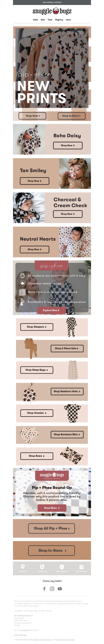Click the Snuggle Bugz ladybug logo
This screenshot has width=104, height=644.
click(52, 11)
